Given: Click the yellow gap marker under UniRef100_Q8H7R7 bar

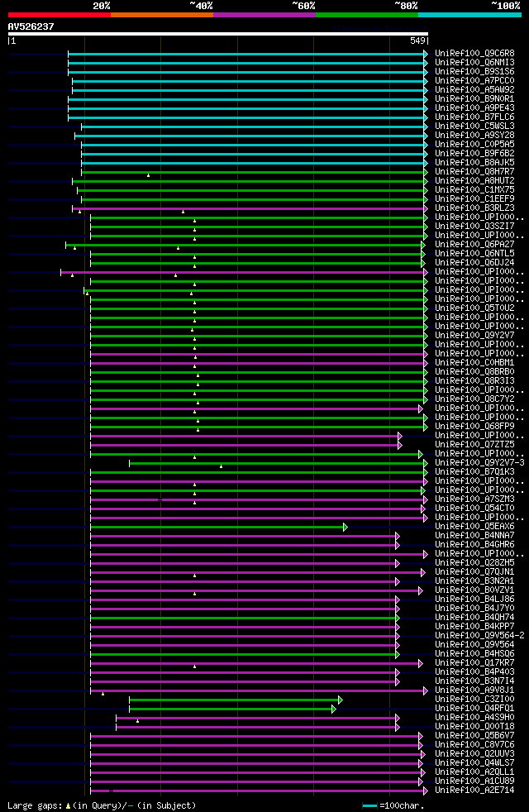Looking at the screenshot, I should coord(149,175).
